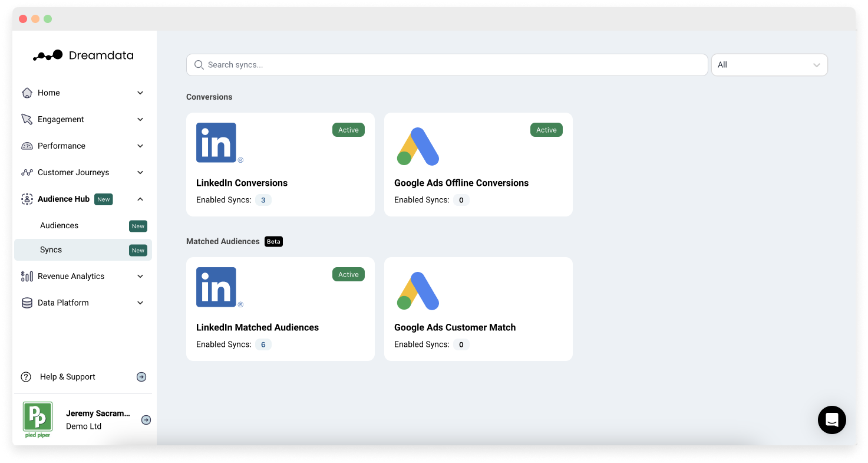Click the Customer Journeys path icon
The height and width of the screenshot is (463, 868).
pos(27,172)
